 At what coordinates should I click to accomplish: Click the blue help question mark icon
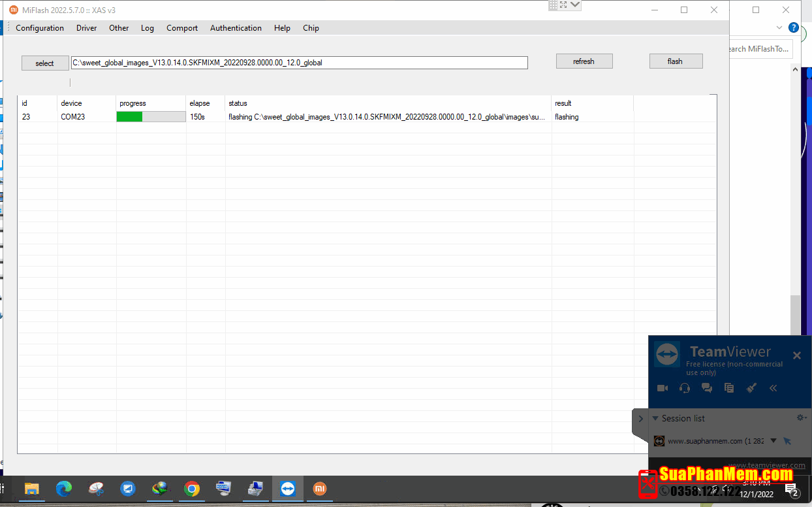pyautogui.click(x=793, y=27)
